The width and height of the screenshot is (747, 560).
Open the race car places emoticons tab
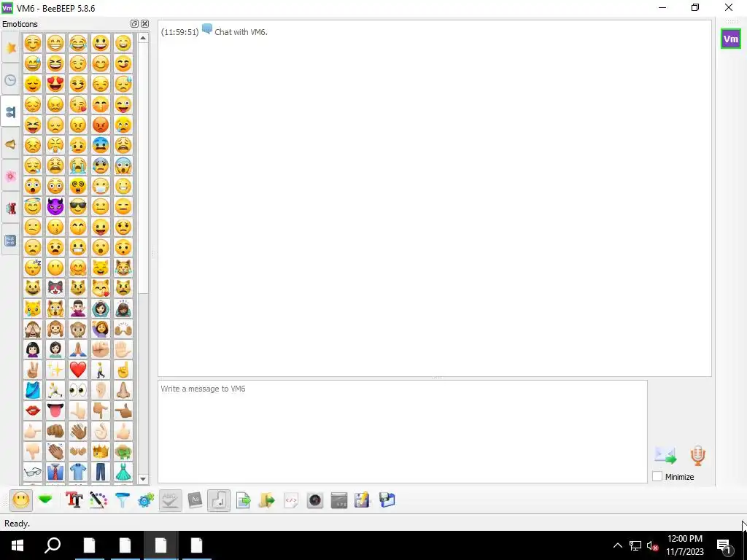10,208
